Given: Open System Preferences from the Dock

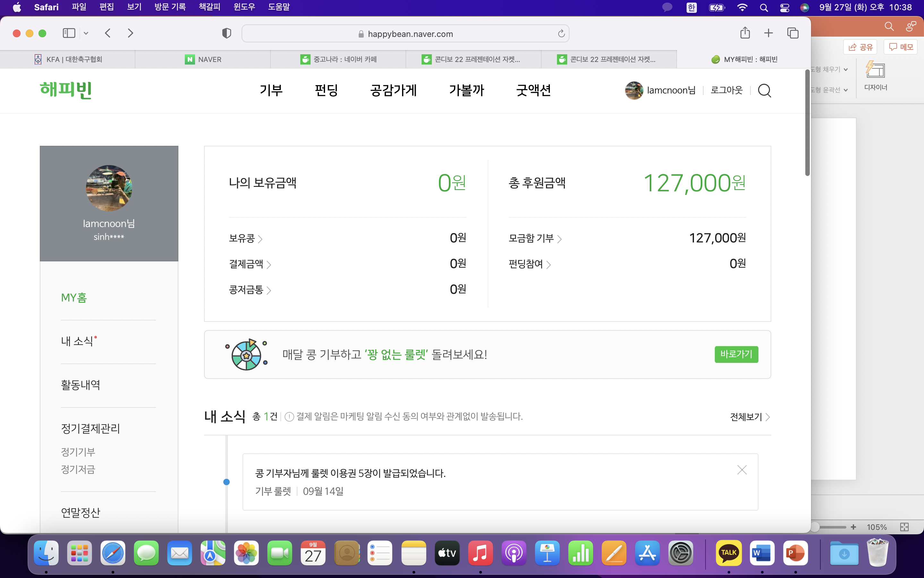Looking at the screenshot, I should [x=681, y=553].
